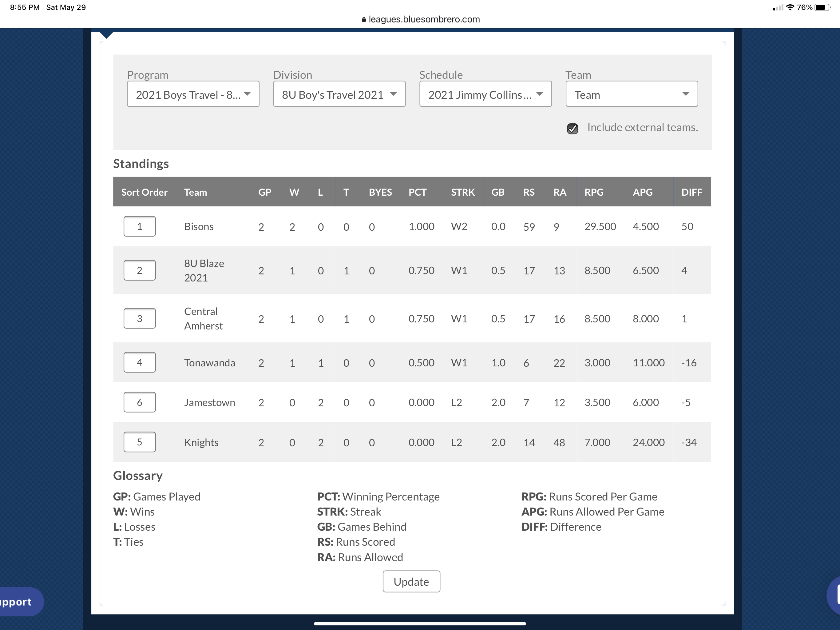Click the GP: Games Played glossary entry
Screen dimensions: 840x630
pos(157,496)
